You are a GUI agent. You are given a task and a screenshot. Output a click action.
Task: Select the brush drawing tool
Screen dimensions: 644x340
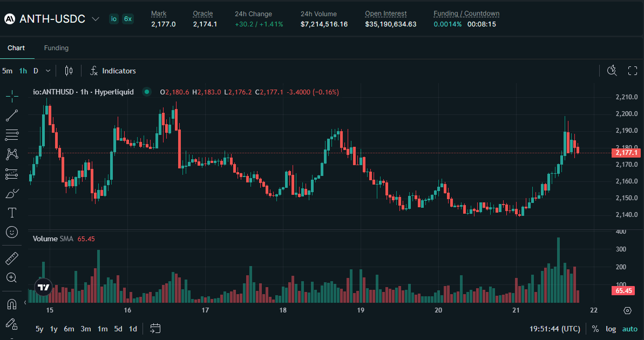[x=12, y=193]
